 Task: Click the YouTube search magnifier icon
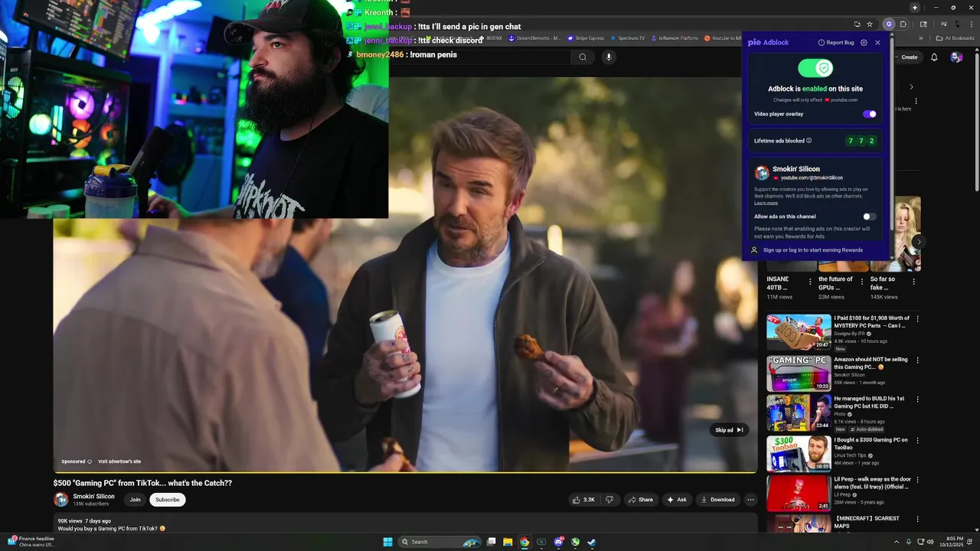click(x=583, y=57)
